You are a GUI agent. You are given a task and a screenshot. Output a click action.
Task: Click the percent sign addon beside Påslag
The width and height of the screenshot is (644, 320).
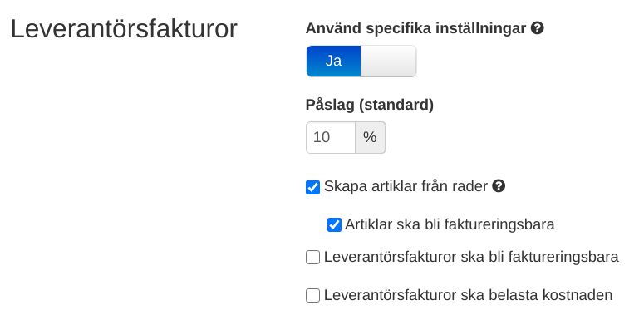(x=370, y=137)
